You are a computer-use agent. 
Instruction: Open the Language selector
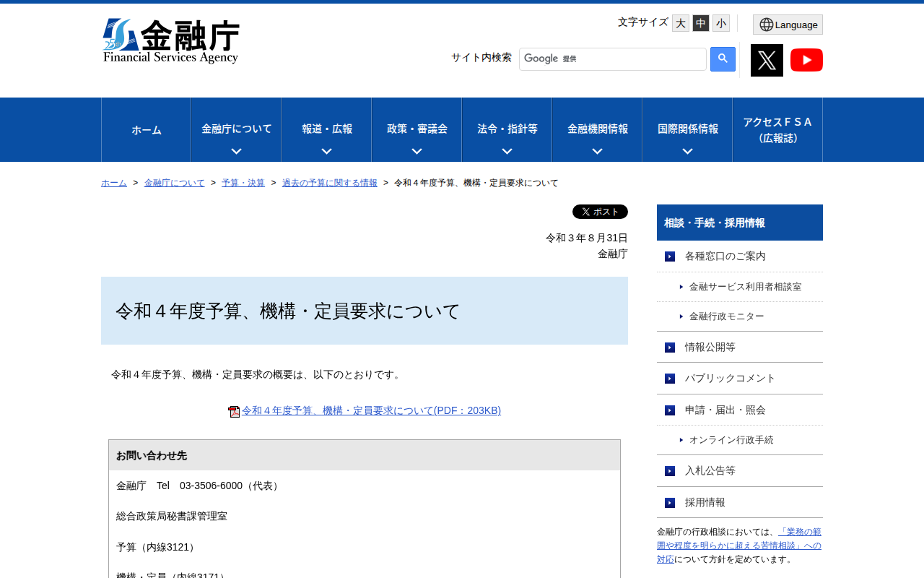click(x=788, y=25)
